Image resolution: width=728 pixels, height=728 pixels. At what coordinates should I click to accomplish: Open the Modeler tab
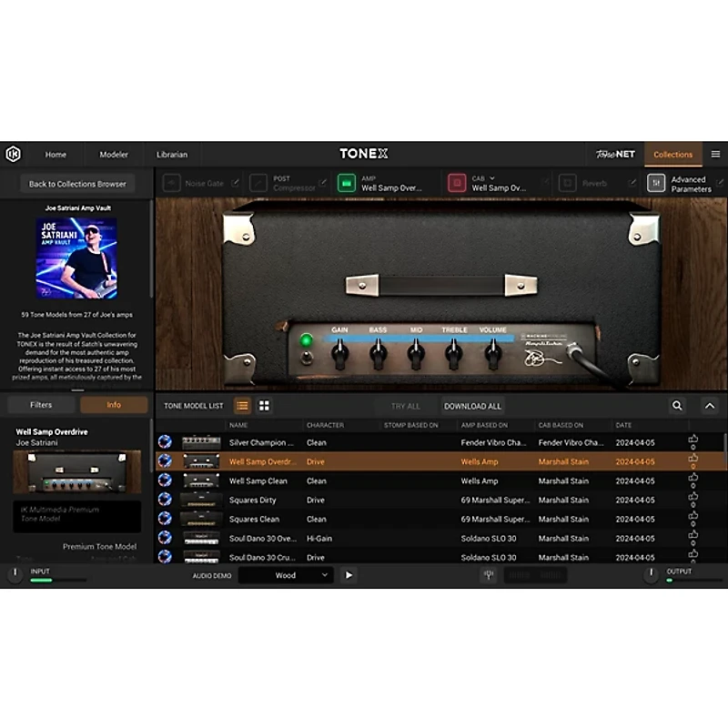point(114,155)
